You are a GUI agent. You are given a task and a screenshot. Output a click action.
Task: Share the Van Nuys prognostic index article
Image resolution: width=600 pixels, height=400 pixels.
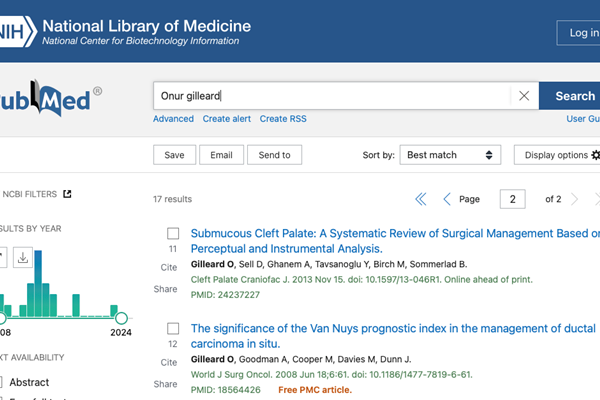tap(165, 384)
